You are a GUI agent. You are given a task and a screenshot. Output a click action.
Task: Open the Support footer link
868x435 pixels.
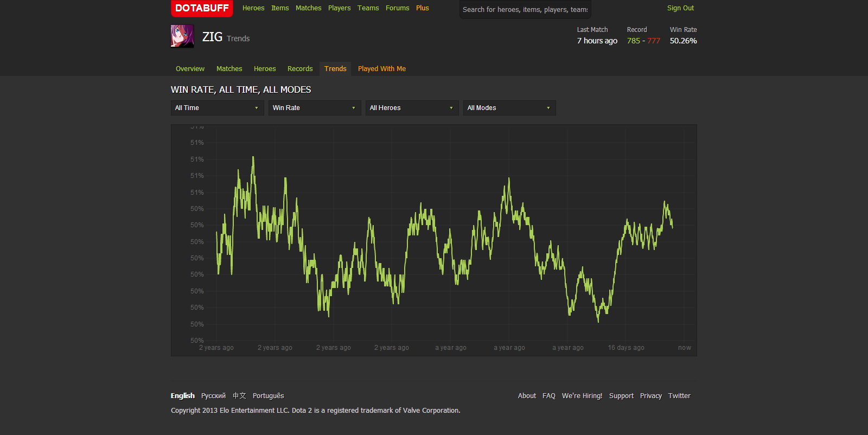pyautogui.click(x=621, y=396)
